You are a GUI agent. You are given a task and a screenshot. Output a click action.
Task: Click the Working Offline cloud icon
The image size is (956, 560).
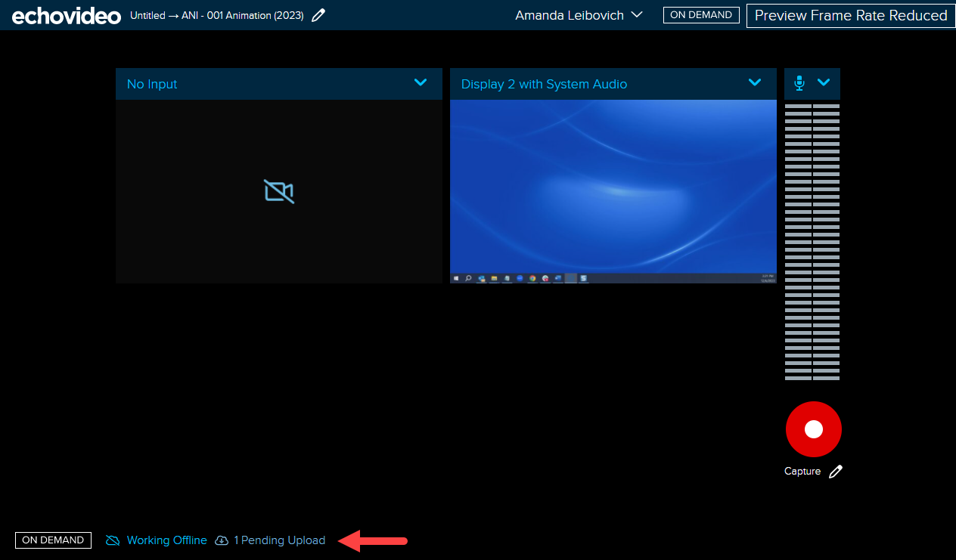(113, 540)
